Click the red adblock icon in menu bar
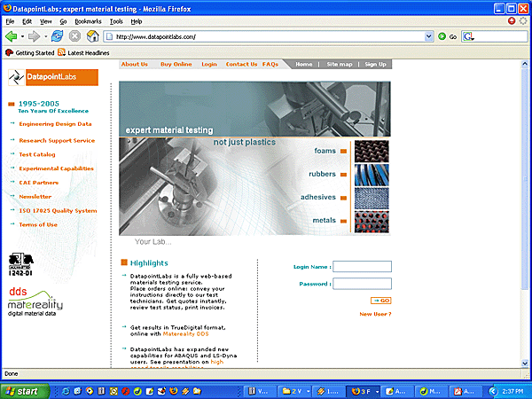The width and height of the screenshot is (532, 399). coord(512,21)
